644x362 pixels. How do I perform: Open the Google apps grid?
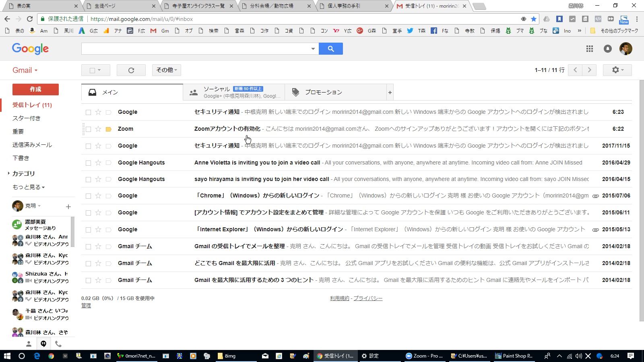(x=590, y=49)
